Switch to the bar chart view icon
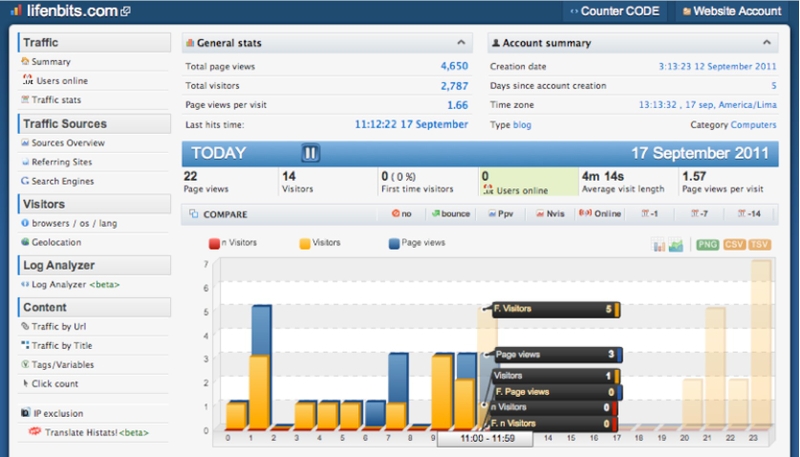The width and height of the screenshot is (800, 457). click(x=659, y=245)
